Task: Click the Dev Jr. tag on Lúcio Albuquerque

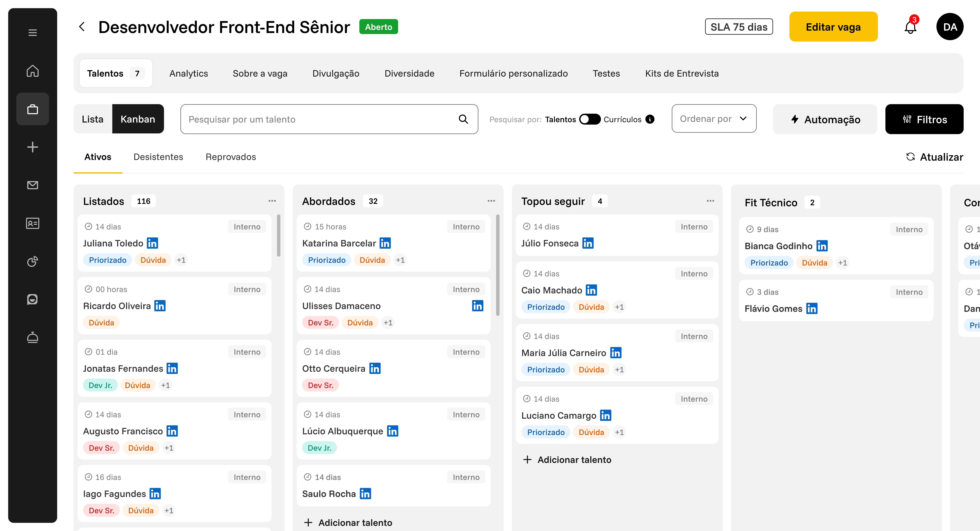Action: (x=320, y=448)
